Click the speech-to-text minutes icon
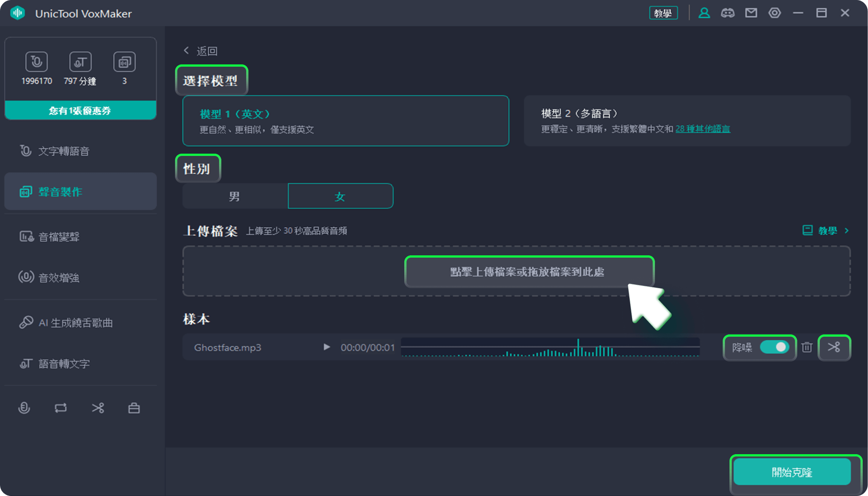This screenshot has width=868, height=496. (x=80, y=62)
